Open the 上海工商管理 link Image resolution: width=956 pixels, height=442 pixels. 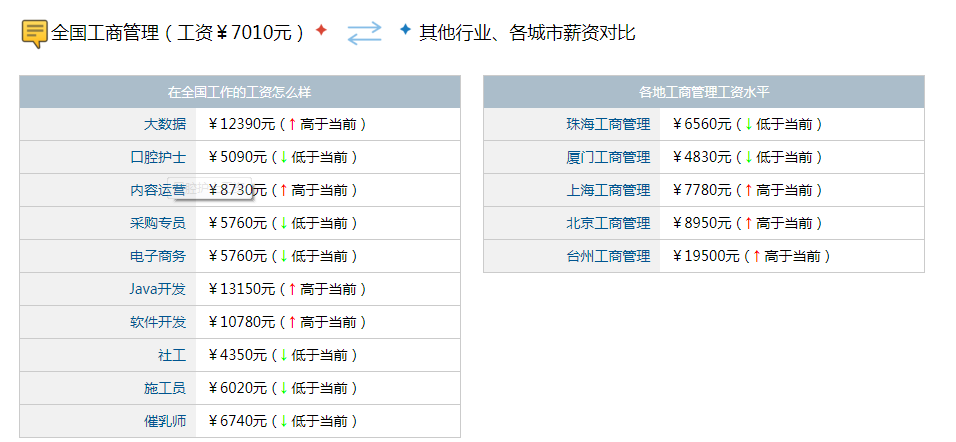(x=607, y=190)
